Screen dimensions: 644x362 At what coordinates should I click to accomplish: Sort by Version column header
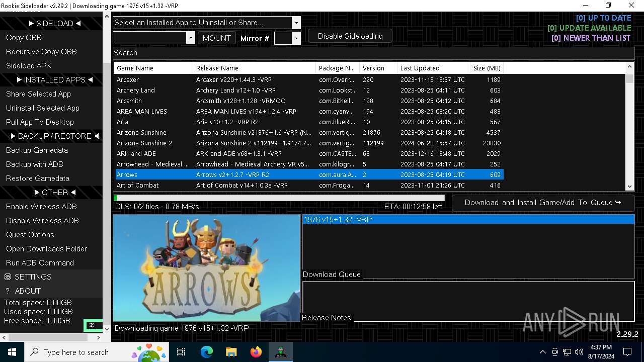point(378,68)
